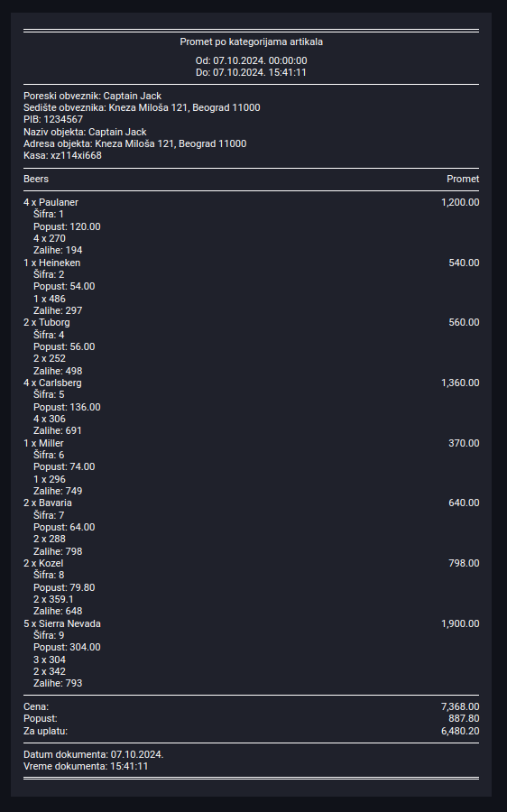Click the Promet column header

(x=463, y=180)
